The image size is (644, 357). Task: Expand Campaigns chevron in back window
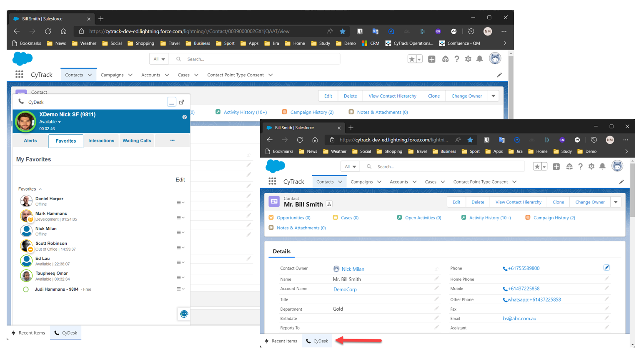pos(130,75)
